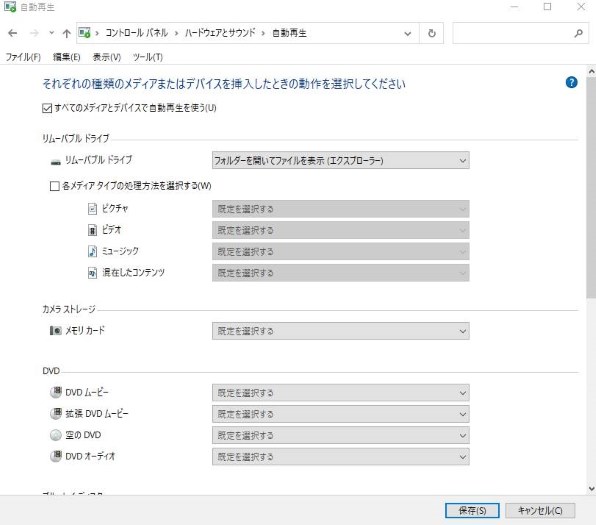Open the ファイル(F) menu
Image resolution: width=596 pixels, height=525 pixels.
[x=23, y=57]
